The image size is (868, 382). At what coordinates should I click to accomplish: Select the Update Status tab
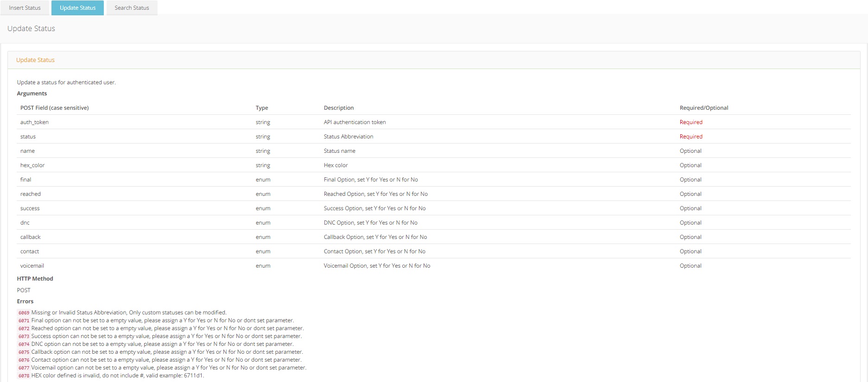point(77,8)
